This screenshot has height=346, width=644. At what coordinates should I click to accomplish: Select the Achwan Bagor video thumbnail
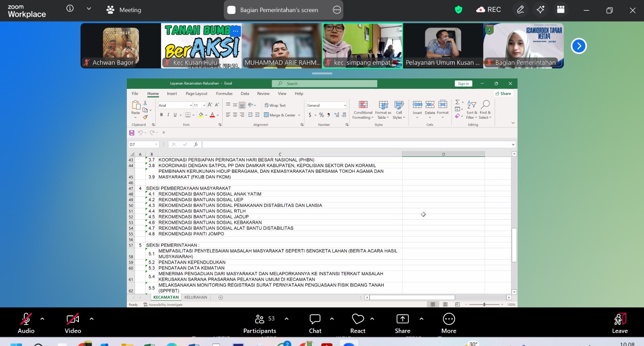click(x=121, y=45)
